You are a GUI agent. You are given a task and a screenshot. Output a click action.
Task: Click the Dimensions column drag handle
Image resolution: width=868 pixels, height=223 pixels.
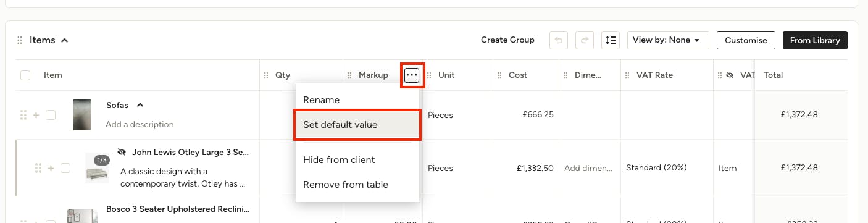[566, 75]
